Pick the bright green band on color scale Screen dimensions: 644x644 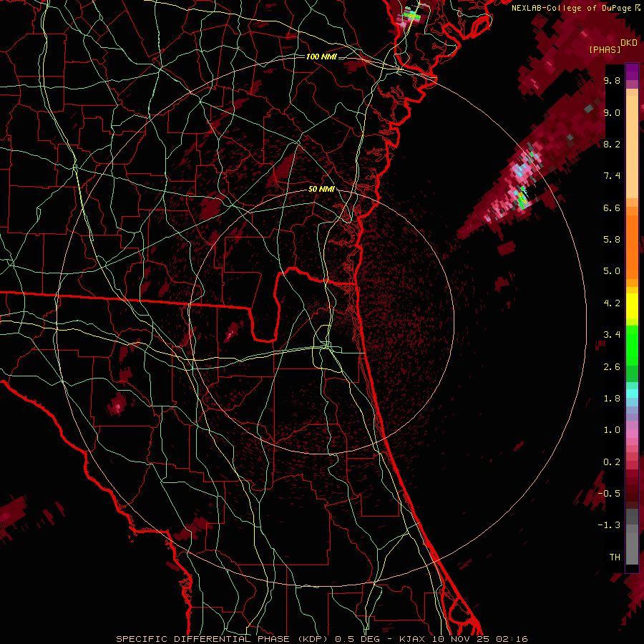pyautogui.click(x=632, y=345)
